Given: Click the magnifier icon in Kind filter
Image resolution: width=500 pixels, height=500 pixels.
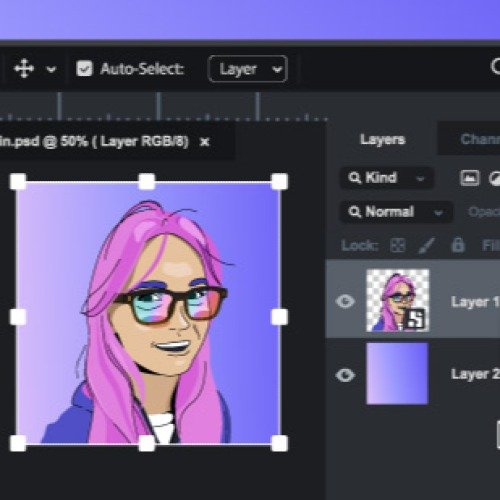Looking at the screenshot, I should click(x=355, y=178).
